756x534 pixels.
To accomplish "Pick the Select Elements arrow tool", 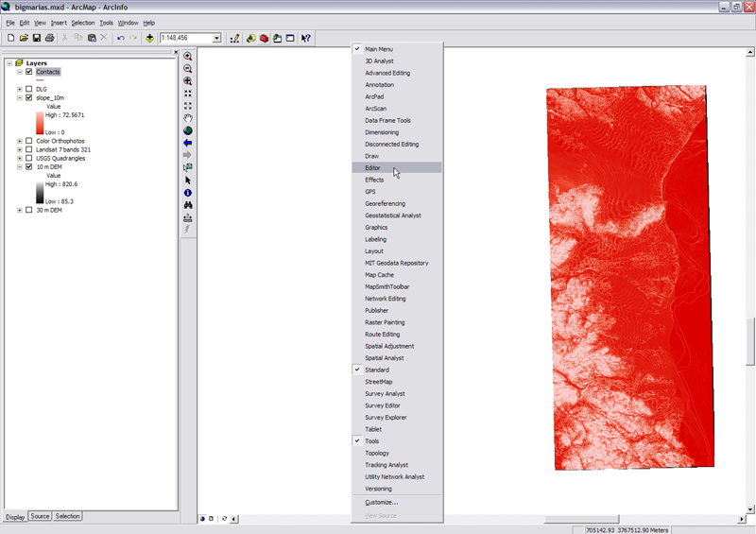I will point(188,180).
